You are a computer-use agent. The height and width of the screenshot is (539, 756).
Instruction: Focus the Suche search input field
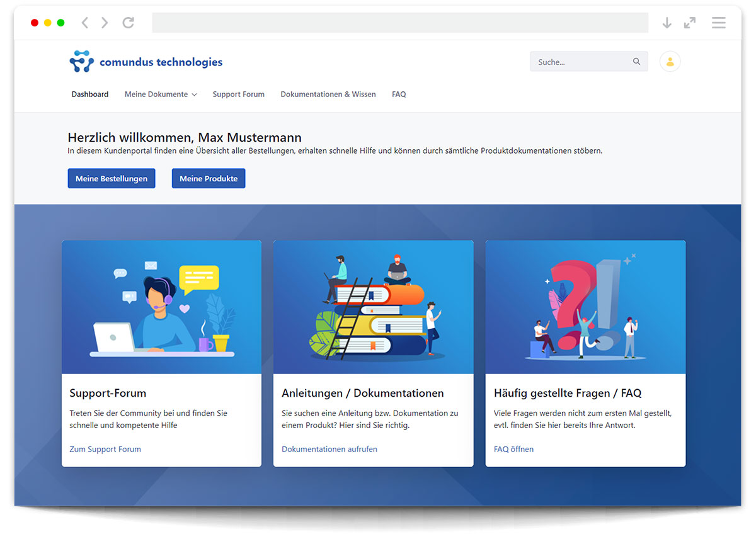[581, 62]
